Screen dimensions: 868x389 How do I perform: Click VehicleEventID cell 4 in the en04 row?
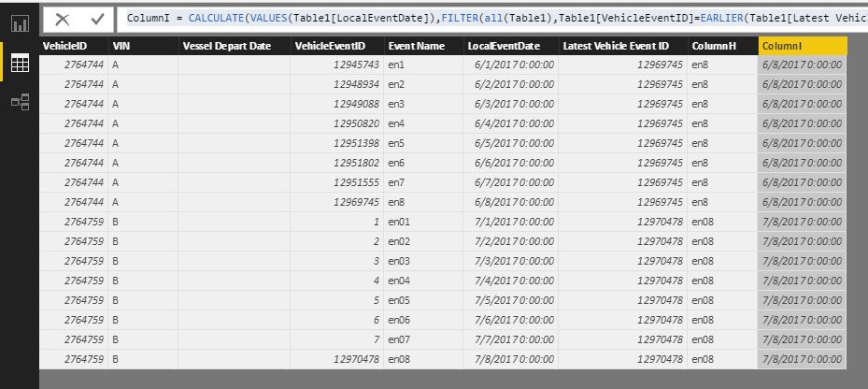(x=337, y=281)
